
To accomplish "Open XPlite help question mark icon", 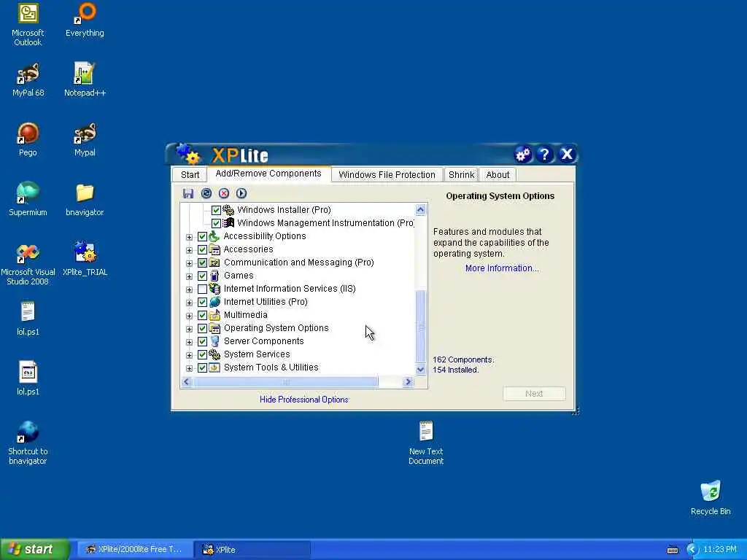I will pyautogui.click(x=544, y=155).
